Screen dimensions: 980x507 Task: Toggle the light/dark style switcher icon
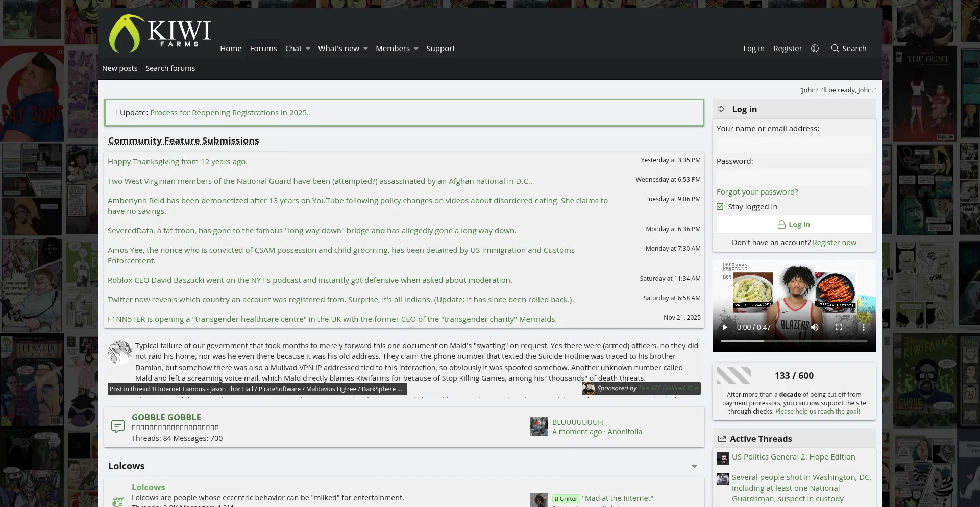point(815,49)
